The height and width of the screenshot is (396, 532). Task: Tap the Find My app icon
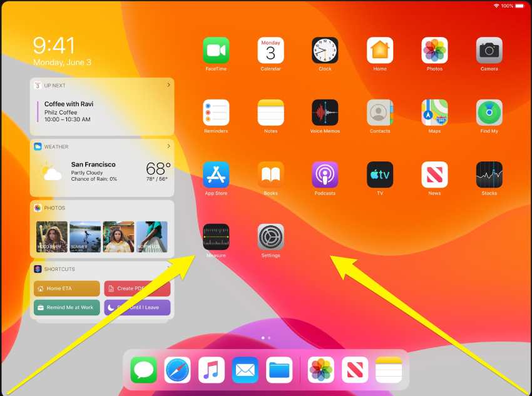click(489, 113)
